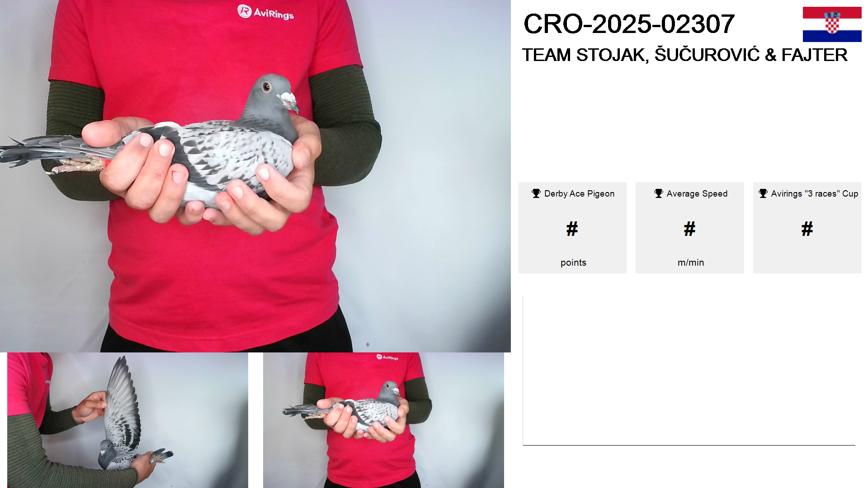The width and height of the screenshot is (868, 488).
Task: Click the Derby Ace Pigeon trophy icon
Action: coord(536,193)
